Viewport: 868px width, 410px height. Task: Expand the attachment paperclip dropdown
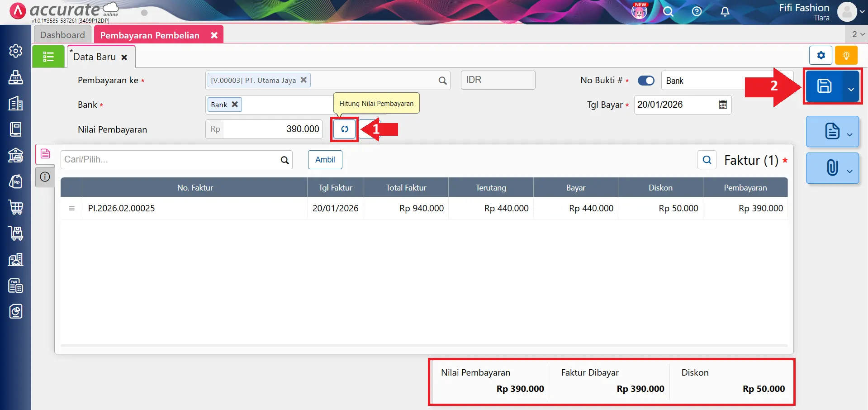[849, 171]
